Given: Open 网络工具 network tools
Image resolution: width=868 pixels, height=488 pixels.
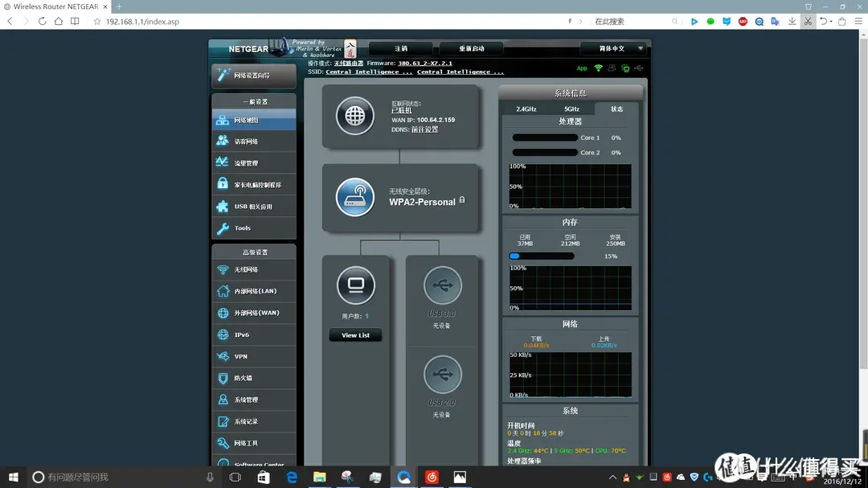Looking at the screenshot, I should coord(253,443).
